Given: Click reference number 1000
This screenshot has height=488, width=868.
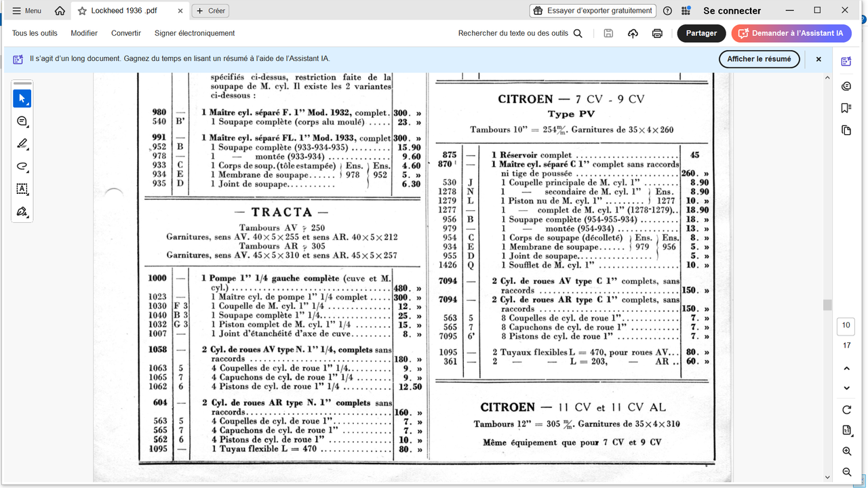Looking at the screenshot, I should 157,279.
